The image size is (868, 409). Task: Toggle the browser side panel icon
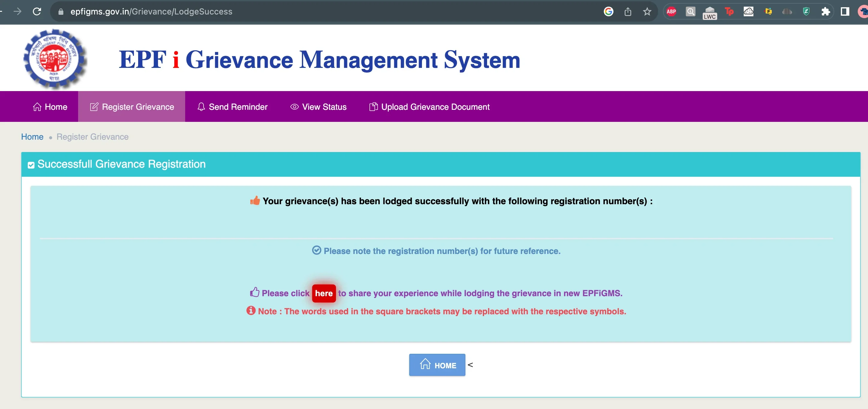coord(845,12)
